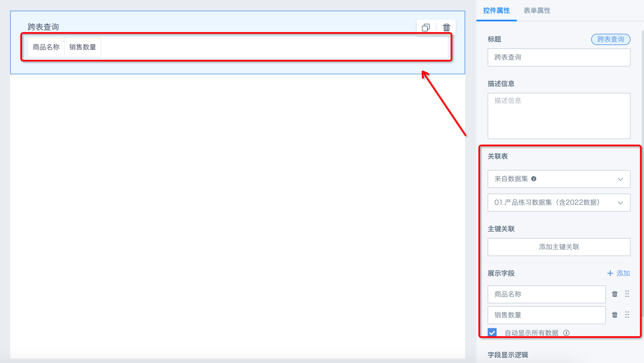Click the 添加主键关联 button

559,247
